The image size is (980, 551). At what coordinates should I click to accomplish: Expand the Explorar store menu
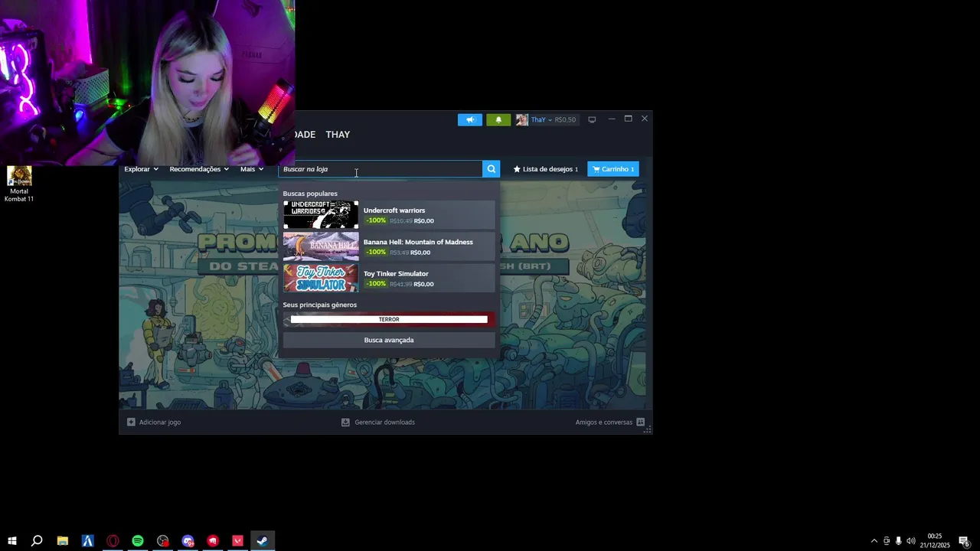(141, 169)
